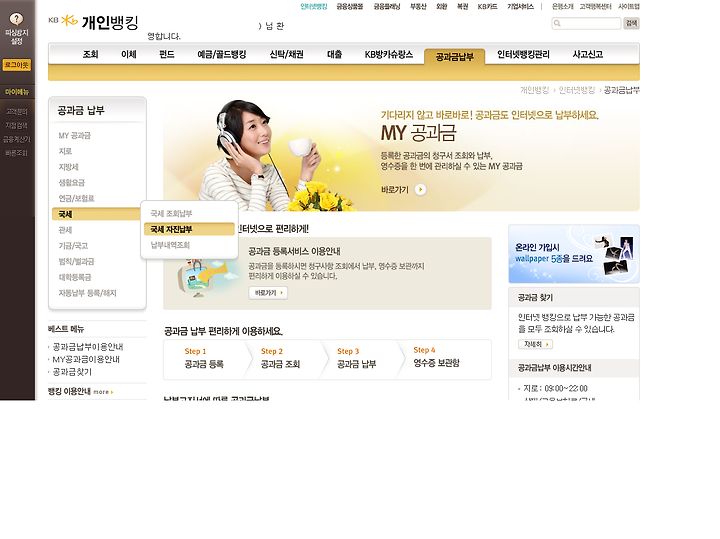Click 고객문의 in the dark sidebar
The height and width of the screenshot is (539, 720).
click(17, 112)
